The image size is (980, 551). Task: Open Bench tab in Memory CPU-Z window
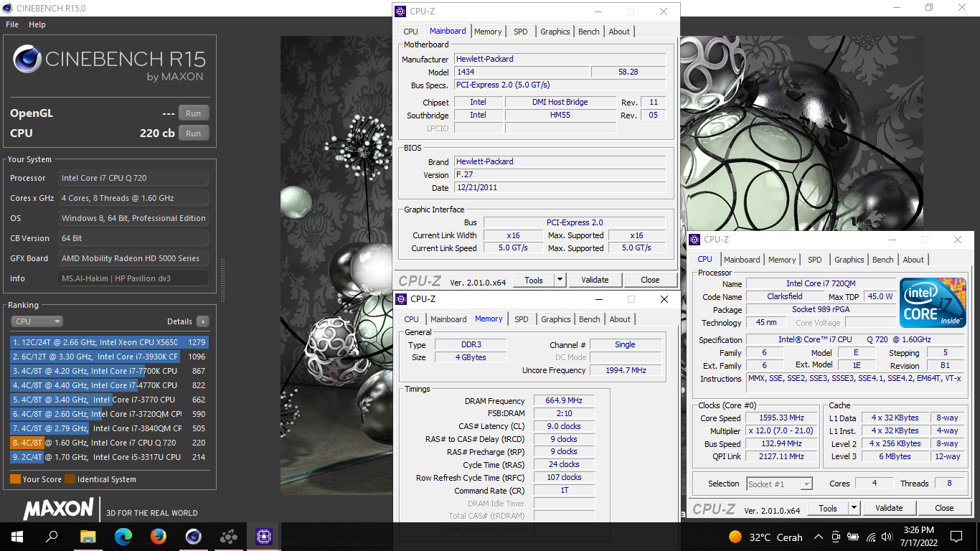click(x=590, y=319)
